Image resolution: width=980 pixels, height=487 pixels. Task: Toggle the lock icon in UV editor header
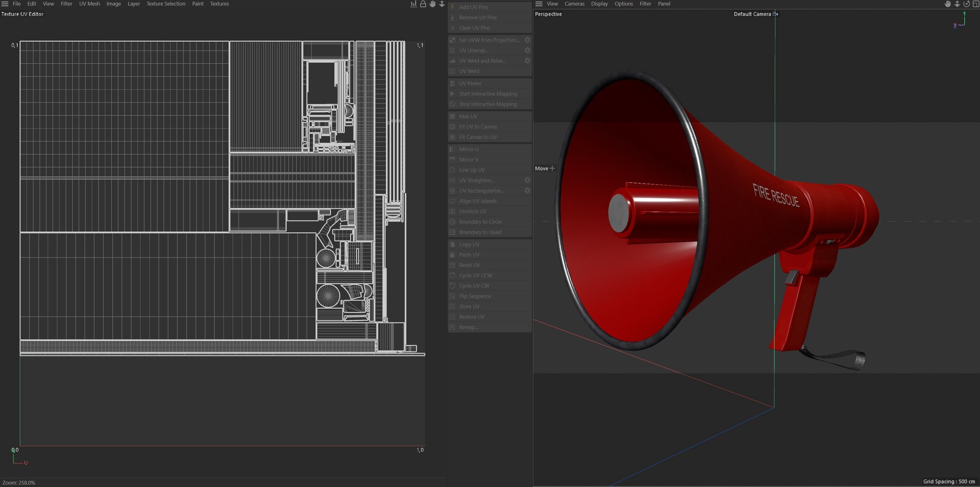point(423,4)
